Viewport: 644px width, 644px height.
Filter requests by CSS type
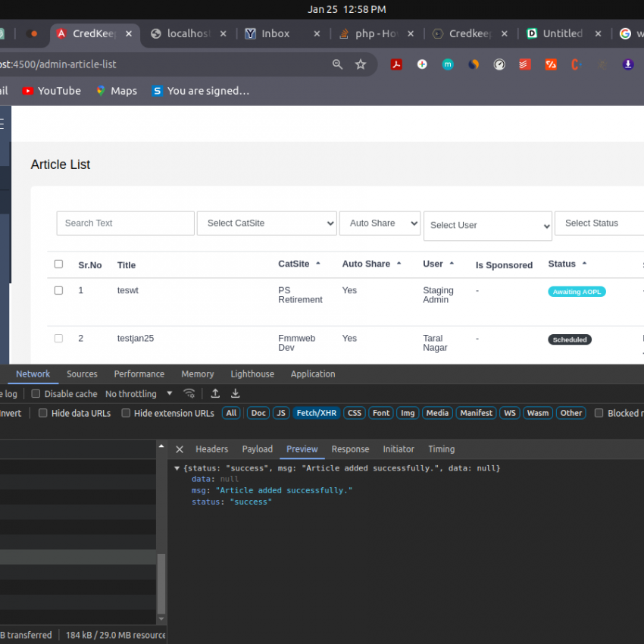[x=355, y=413]
